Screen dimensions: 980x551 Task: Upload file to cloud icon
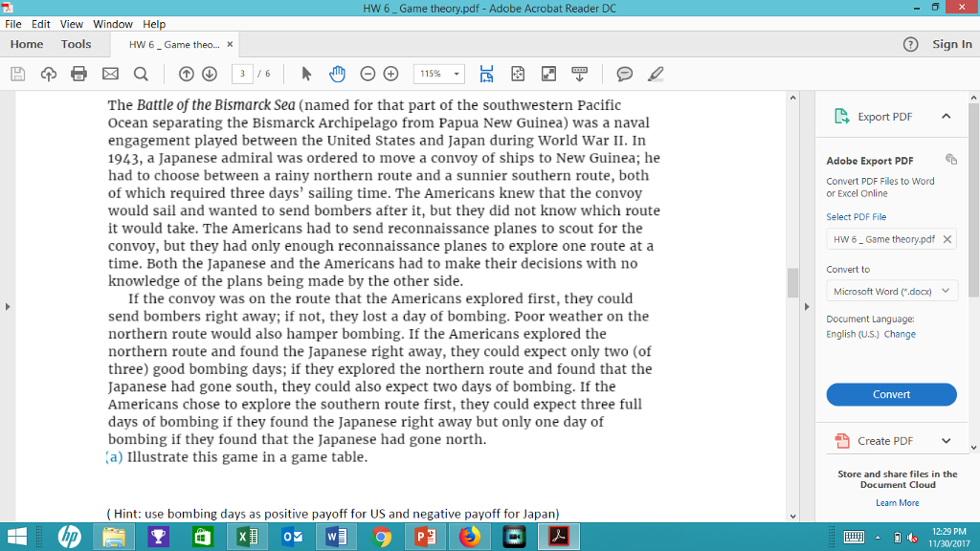click(48, 74)
